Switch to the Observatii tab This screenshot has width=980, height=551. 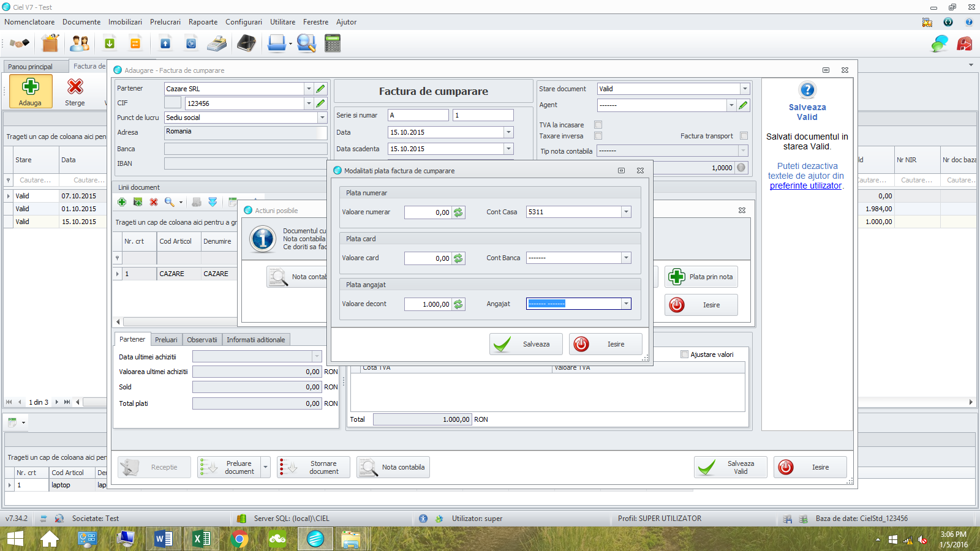202,340
